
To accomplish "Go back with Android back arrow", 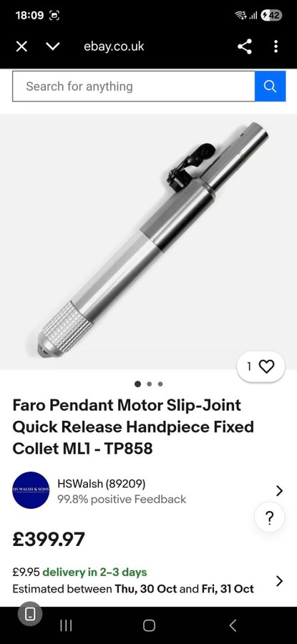I will click(233, 625).
